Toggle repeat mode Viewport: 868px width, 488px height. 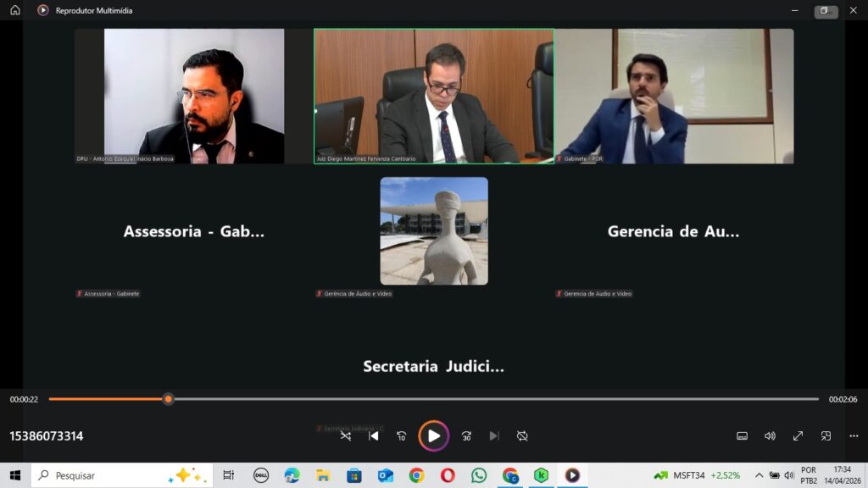522,435
